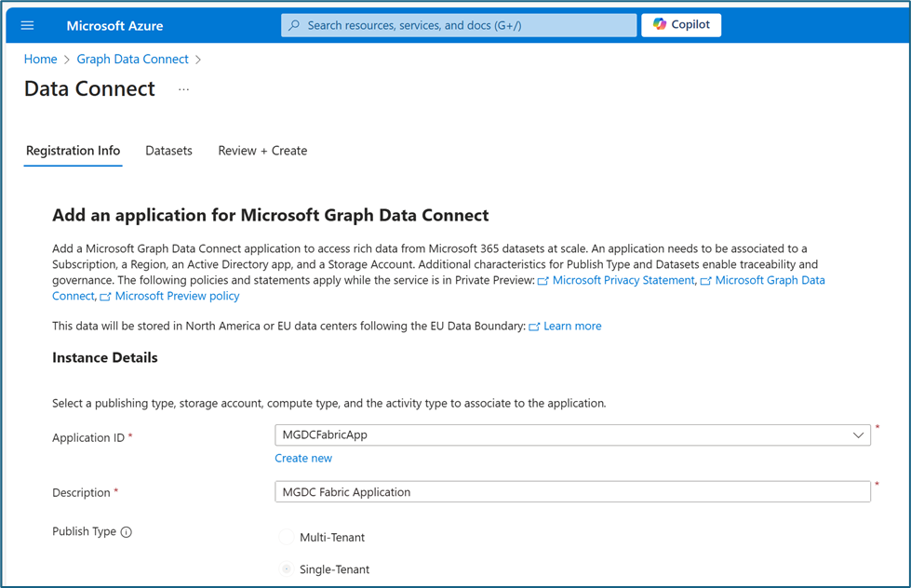The height and width of the screenshot is (588, 911).
Task: Click the Data Connect page title
Action: coord(89,89)
